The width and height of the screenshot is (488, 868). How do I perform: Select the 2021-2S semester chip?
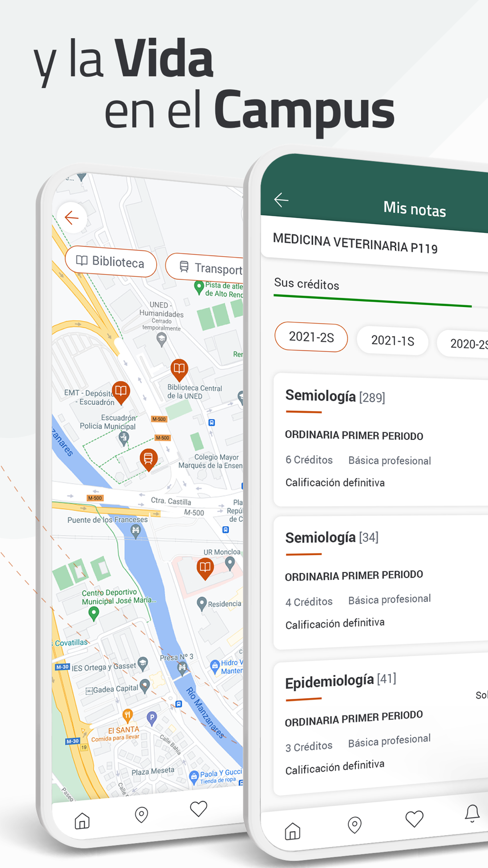(x=311, y=337)
